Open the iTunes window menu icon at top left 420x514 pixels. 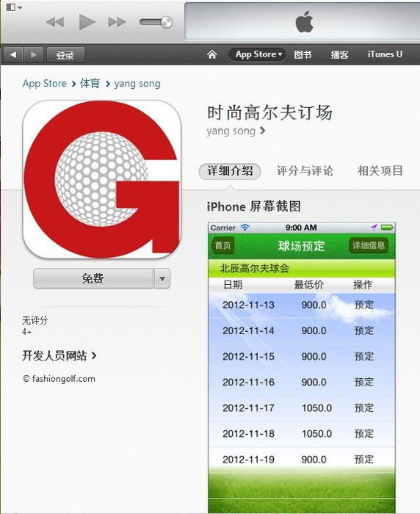pyautogui.click(x=14, y=7)
